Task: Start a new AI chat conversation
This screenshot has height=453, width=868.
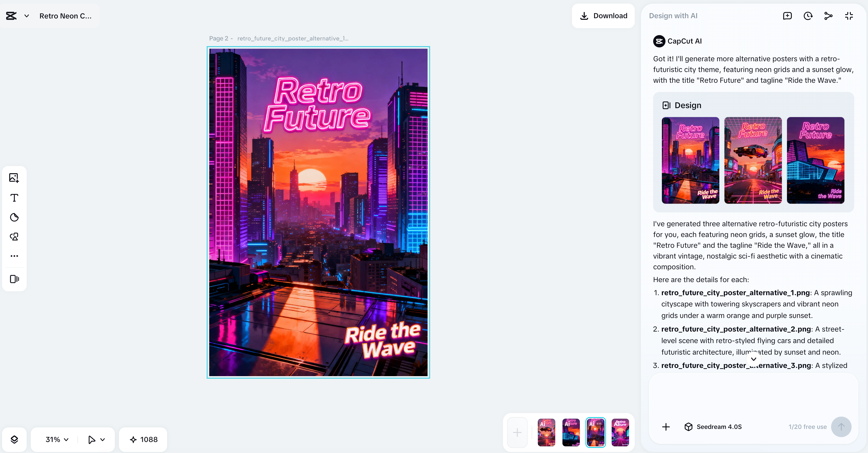Action: [x=787, y=16]
